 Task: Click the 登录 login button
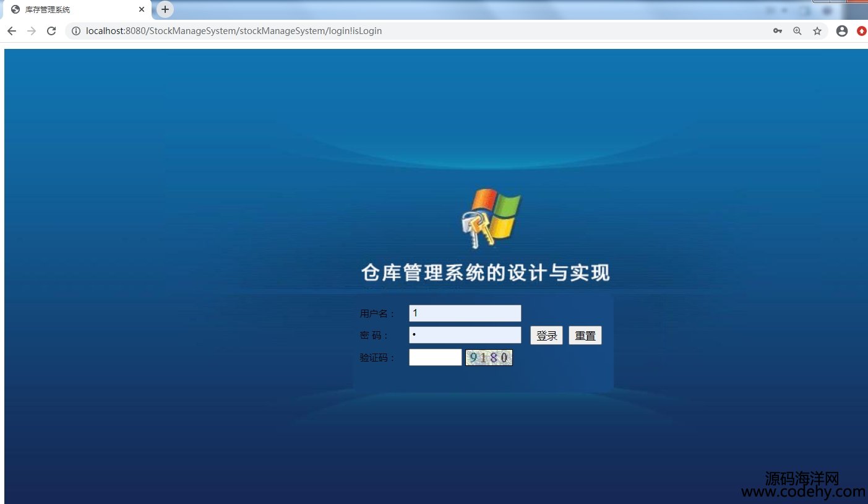547,336
